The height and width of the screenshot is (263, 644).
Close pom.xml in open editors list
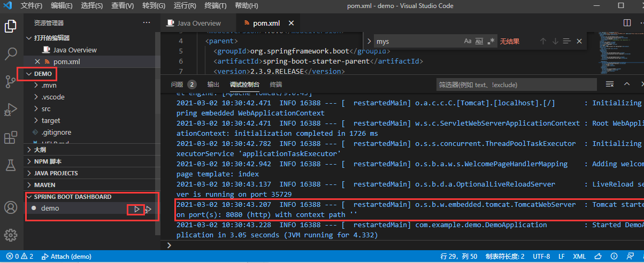tap(37, 61)
